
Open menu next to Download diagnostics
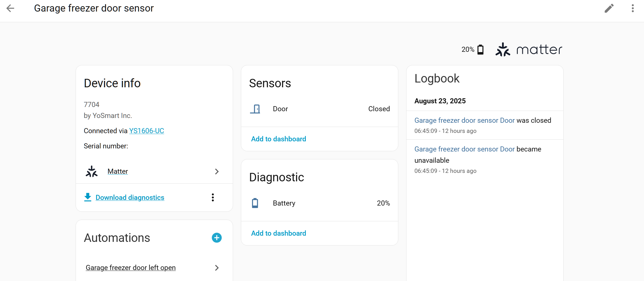pos(213,197)
